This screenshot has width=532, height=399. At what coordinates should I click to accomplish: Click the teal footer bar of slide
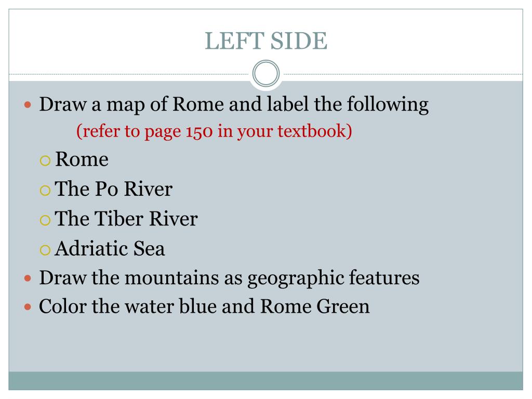click(265, 381)
